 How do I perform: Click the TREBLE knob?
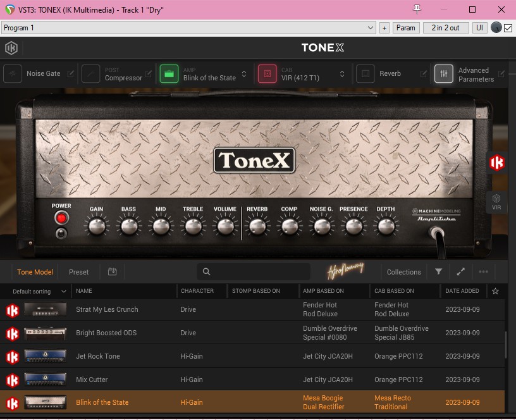click(193, 226)
